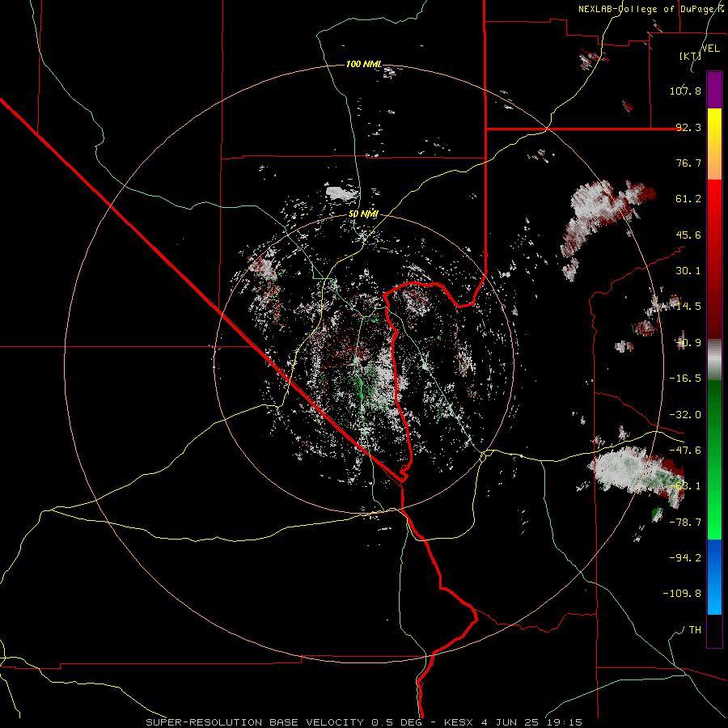Image resolution: width=728 pixels, height=728 pixels.
Task: Select the -16.5 value on velocity scale
Action: click(x=685, y=379)
